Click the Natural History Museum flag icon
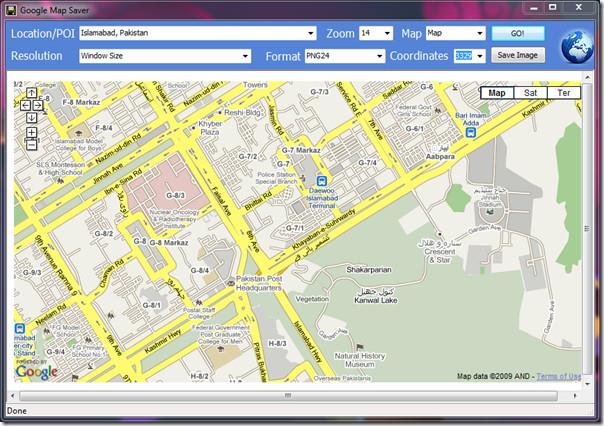This screenshot has width=604, height=426. (360, 347)
